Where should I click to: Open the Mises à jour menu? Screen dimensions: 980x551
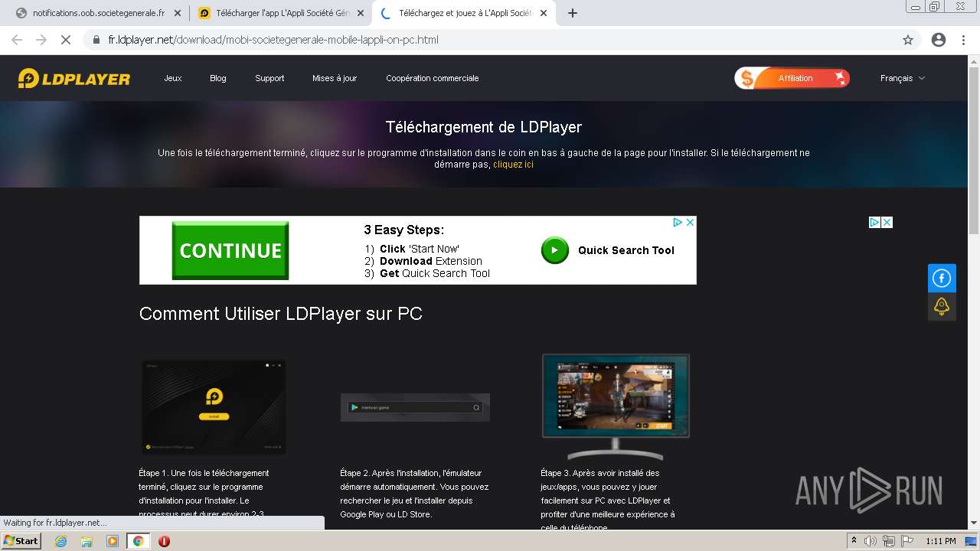[x=335, y=78]
